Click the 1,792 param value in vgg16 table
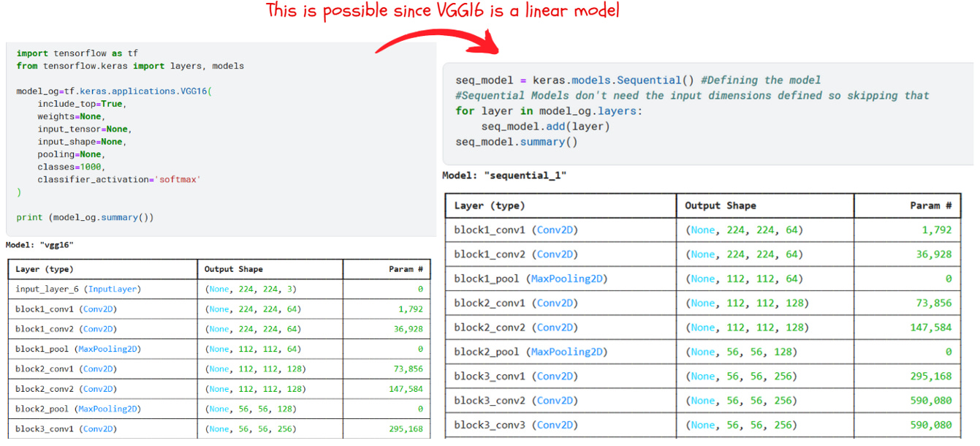This screenshot has width=980, height=446. (409, 309)
